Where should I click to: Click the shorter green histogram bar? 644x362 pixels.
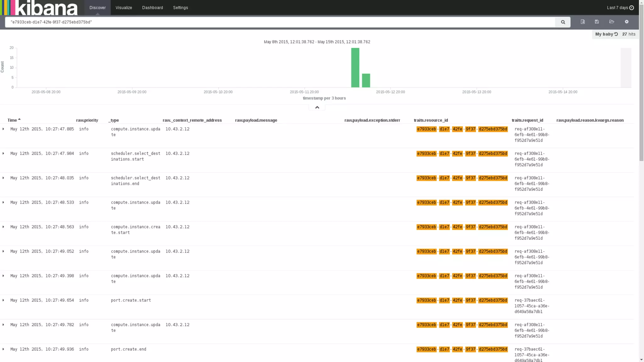366,80
